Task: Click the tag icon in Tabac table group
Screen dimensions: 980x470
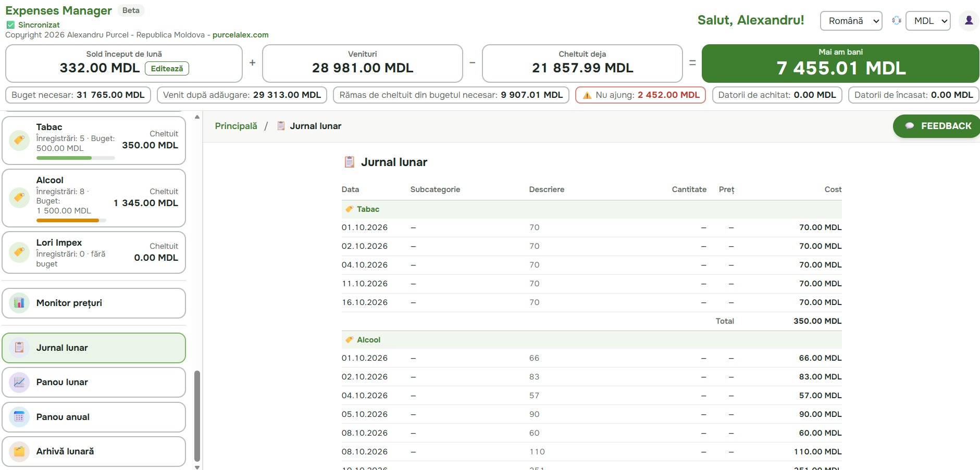Action: pos(349,209)
